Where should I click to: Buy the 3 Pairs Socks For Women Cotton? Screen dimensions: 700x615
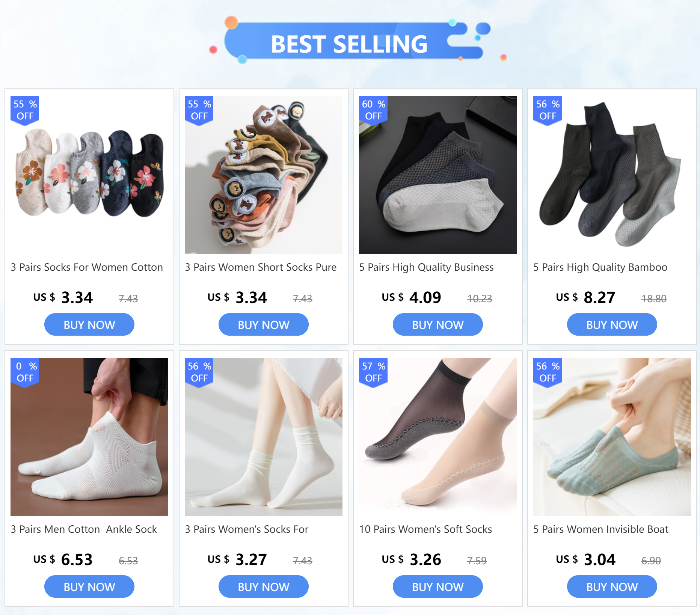[89, 325]
